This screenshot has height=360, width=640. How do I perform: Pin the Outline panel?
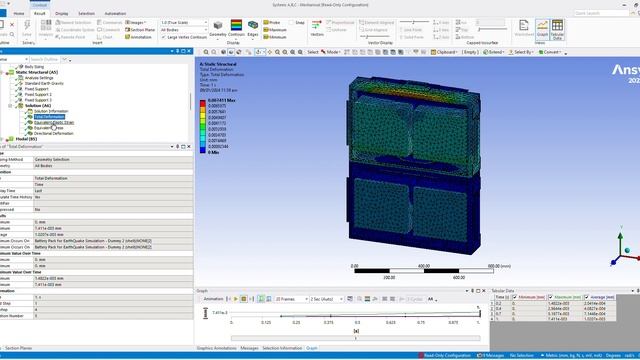pyautogui.click(x=178, y=51)
